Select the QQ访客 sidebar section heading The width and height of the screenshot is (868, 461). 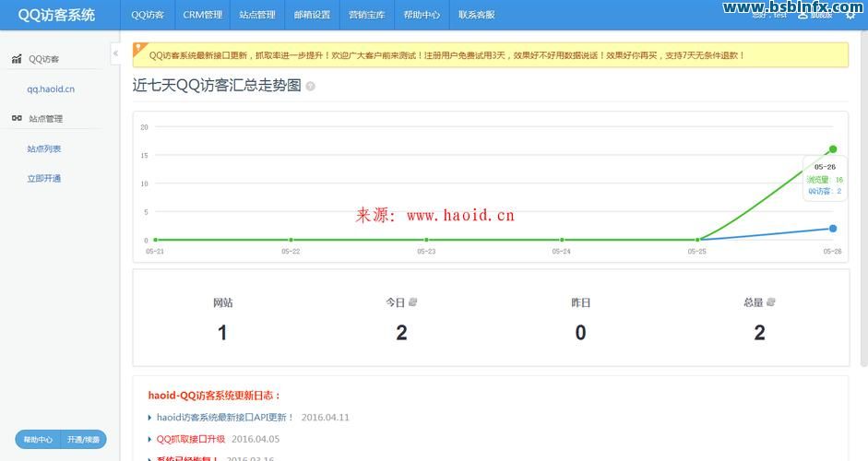[x=43, y=59]
